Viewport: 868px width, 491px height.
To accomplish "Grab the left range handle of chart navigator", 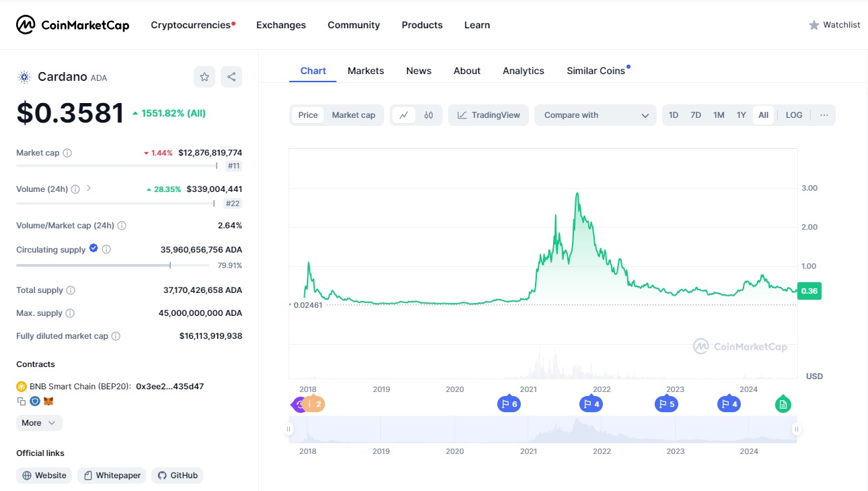I will 289,429.
